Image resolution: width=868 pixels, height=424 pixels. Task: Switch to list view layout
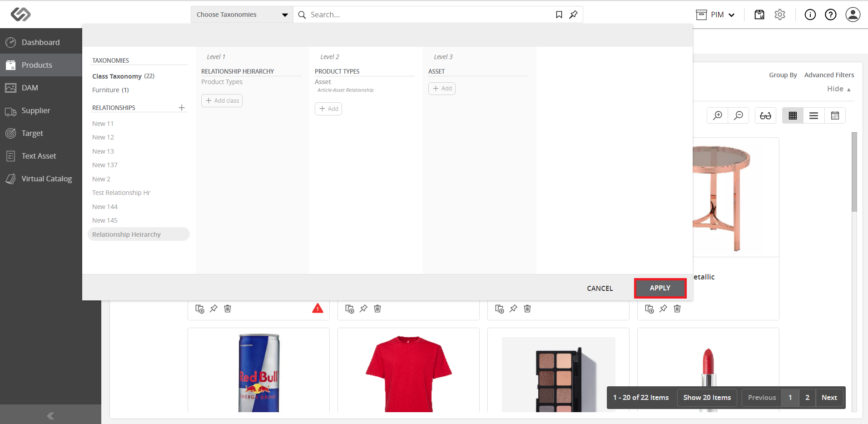pyautogui.click(x=813, y=115)
